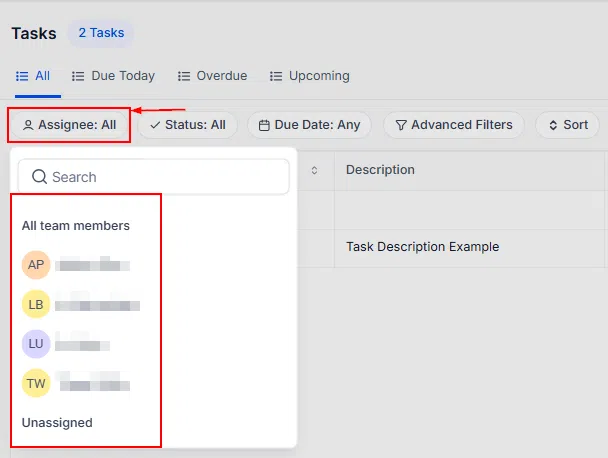Click the list icon on Overdue tab
Screen dimensions: 608x458
coord(184,76)
